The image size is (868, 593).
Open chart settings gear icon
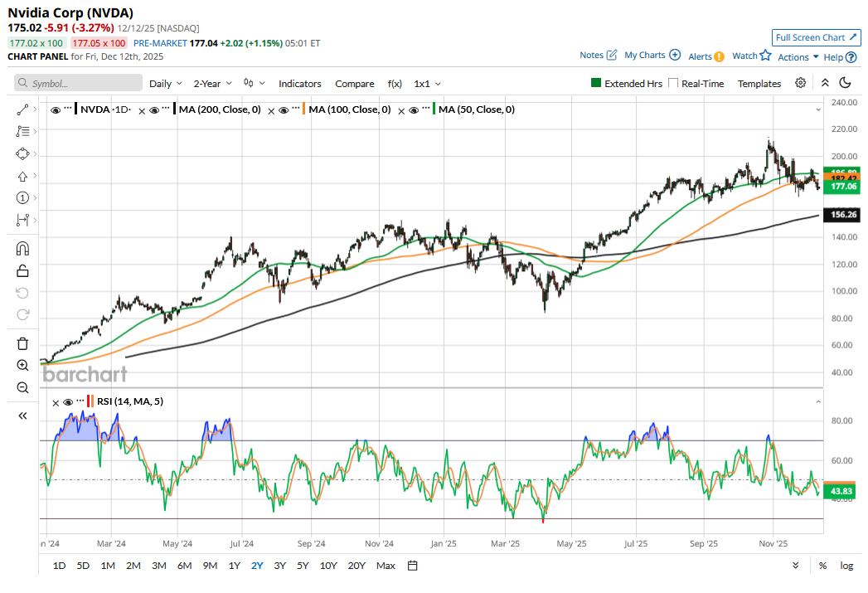[800, 83]
